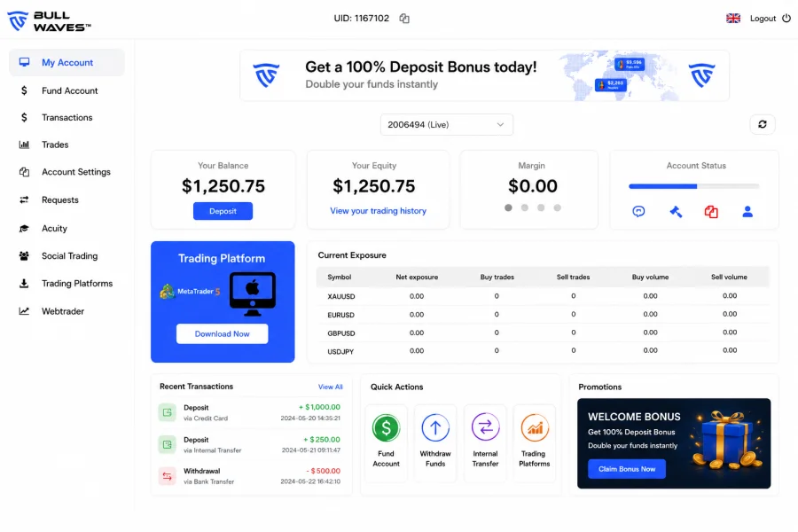
Task: Click the Trading Platforms download icon
Action: [x=24, y=284]
